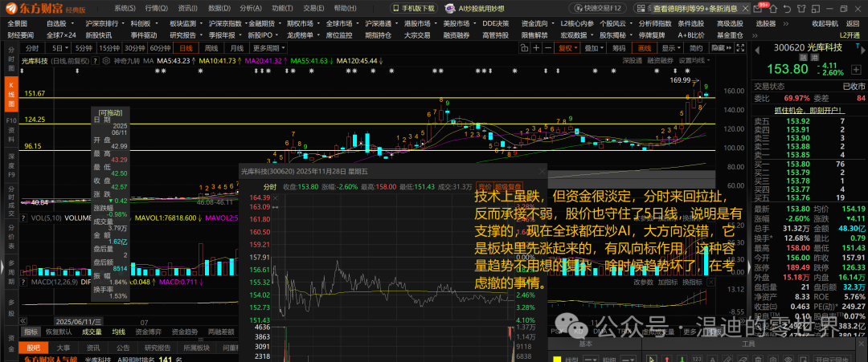Switch to the 周线 weekly chart tab
Screen dimensions: 868x362
[x=211, y=48]
